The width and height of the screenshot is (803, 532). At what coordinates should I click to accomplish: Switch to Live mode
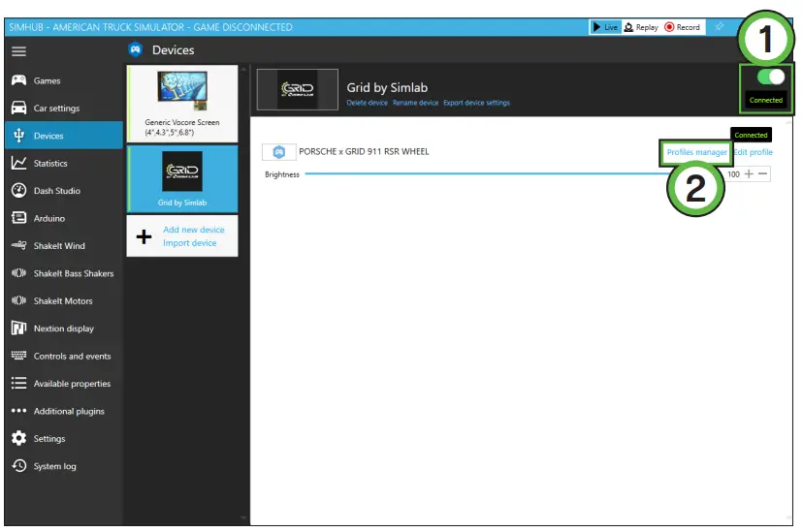click(x=605, y=27)
